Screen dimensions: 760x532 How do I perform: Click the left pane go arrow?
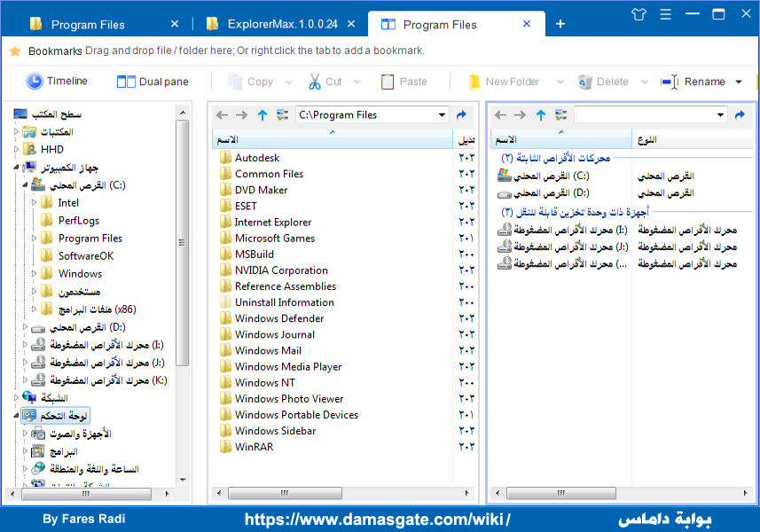(461, 115)
